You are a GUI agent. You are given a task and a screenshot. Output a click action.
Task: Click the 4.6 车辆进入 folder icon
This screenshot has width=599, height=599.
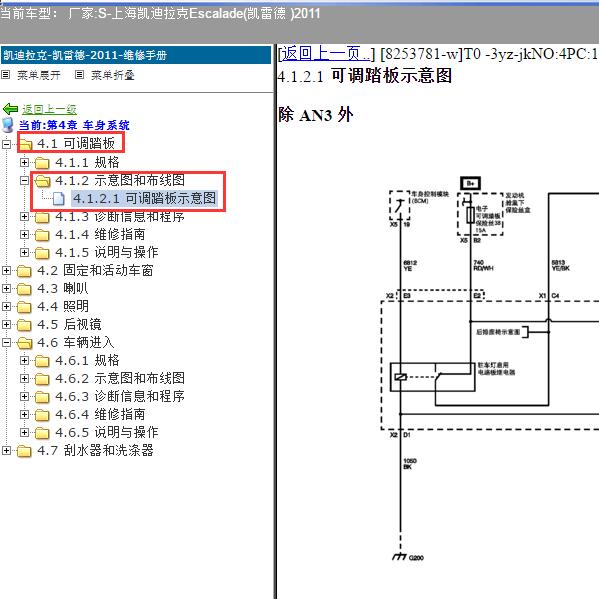24,343
